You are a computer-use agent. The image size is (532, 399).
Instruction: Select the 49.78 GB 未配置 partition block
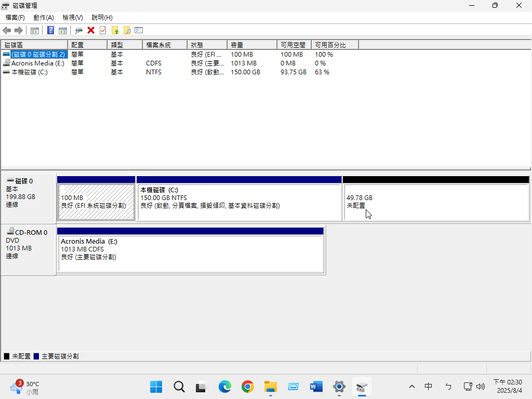pyautogui.click(x=435, y=202)
